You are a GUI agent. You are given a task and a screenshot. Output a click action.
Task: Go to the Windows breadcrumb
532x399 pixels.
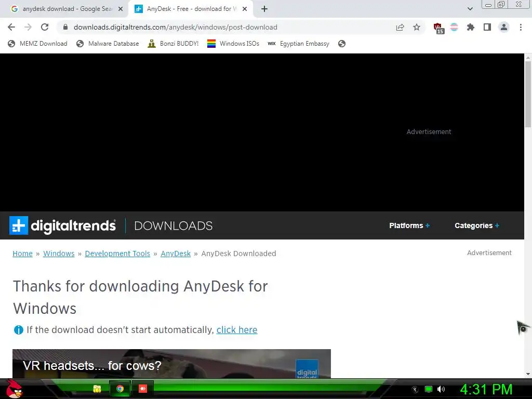(59, 254)
